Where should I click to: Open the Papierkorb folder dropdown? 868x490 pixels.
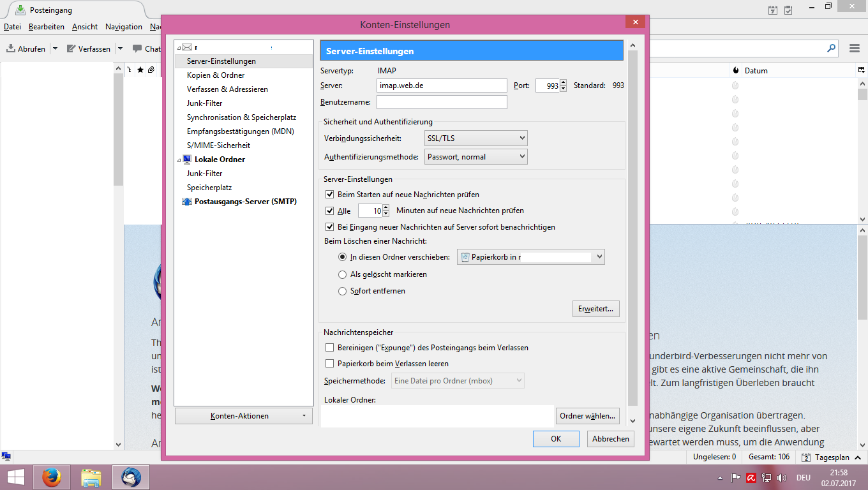(x=531, y=257)
